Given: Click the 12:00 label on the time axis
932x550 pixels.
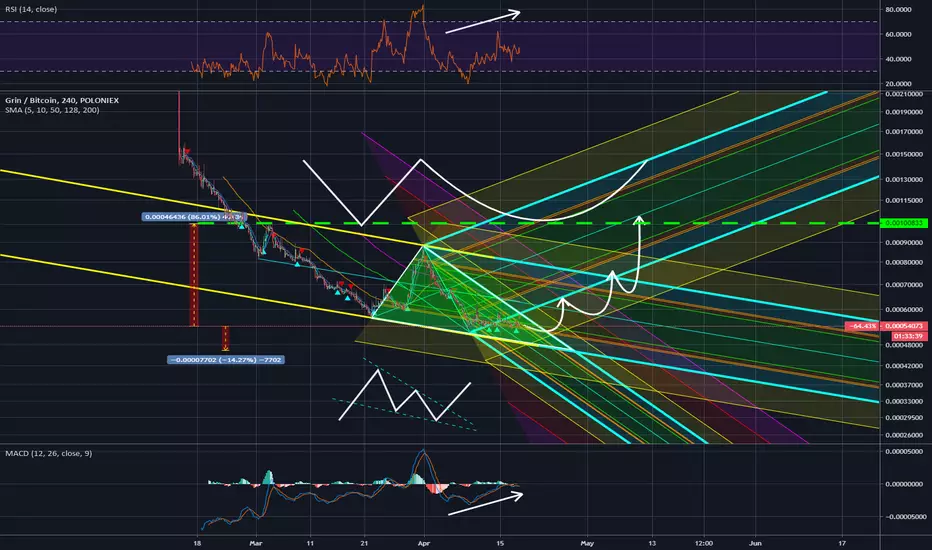Looking at the screenshot, I should tap(704, 543).
